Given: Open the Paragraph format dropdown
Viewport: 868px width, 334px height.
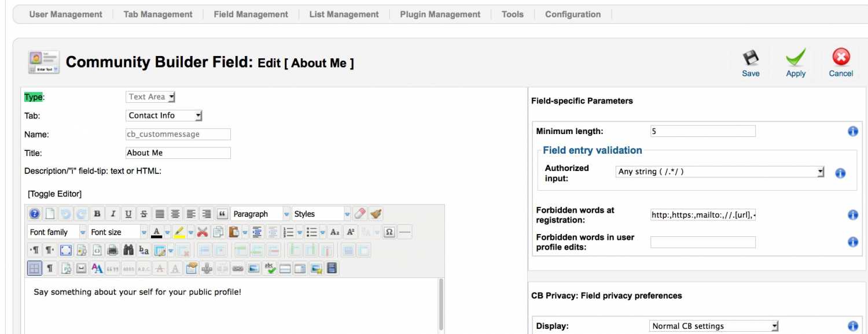Looking at the screenshot, I should pyautogui.click(x=260, y=214).
